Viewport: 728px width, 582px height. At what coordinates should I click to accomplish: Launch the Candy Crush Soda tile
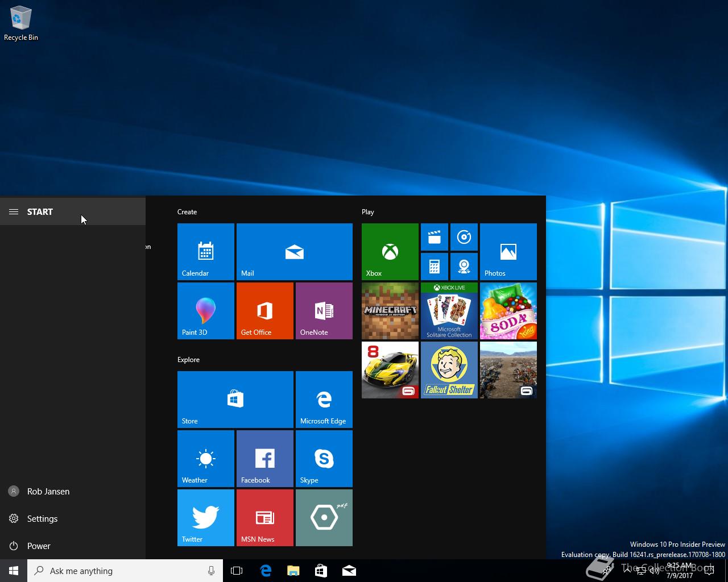click(x=508, y=311)
